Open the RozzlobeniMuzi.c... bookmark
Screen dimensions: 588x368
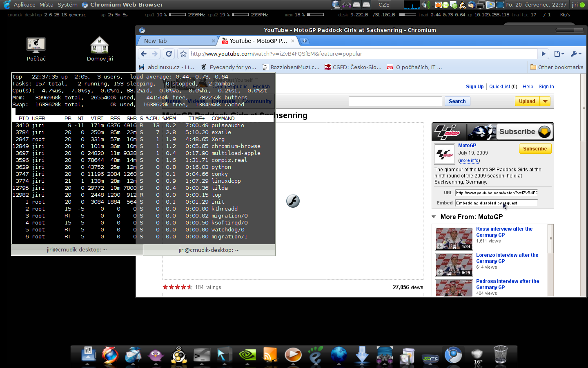[291, 67]
